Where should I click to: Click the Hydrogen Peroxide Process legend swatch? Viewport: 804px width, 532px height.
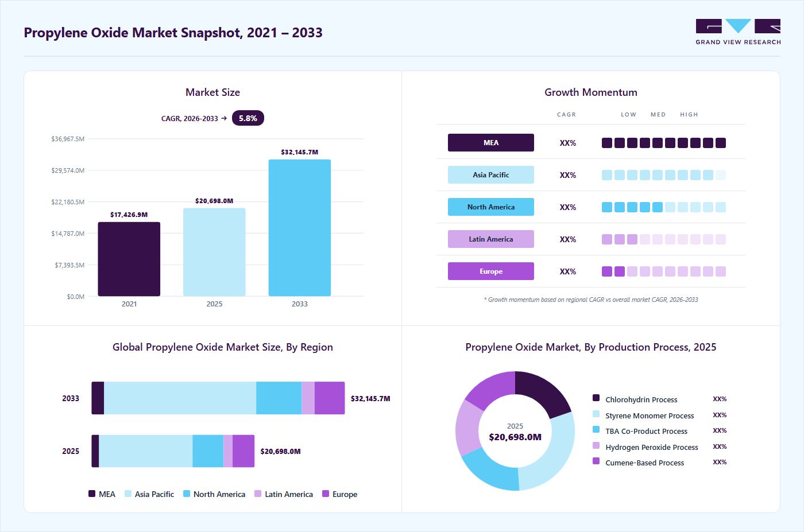click(596, 445)
